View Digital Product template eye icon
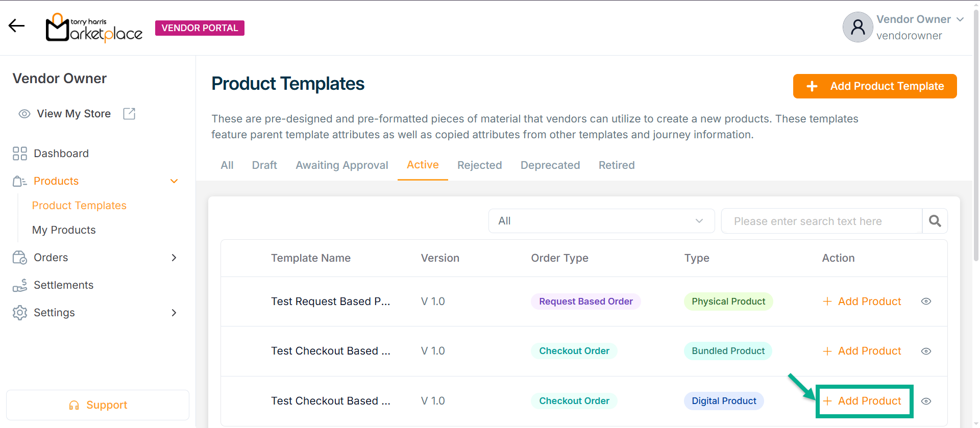980x428 pixels. click(x=926, y=401)
